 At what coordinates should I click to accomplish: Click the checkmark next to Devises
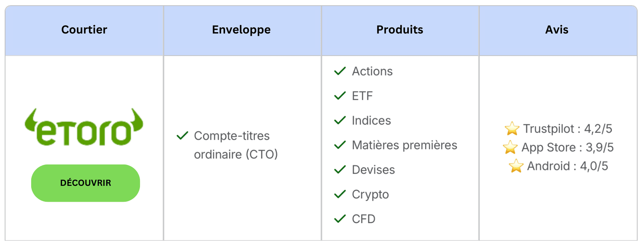point(340,170)
